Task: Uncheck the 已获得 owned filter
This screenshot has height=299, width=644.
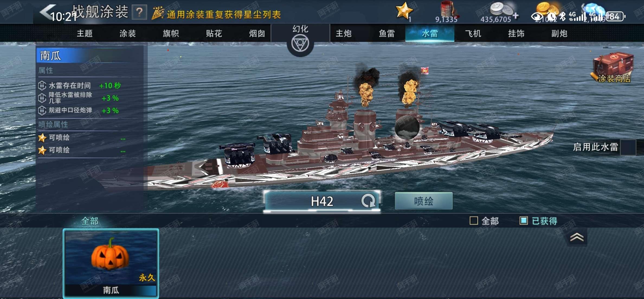Action: (x=523, y=220)
